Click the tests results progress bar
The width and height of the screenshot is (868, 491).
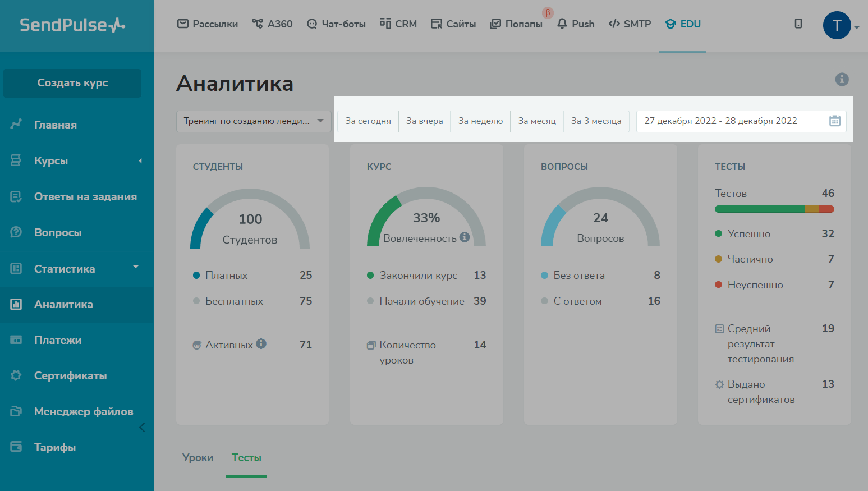pyautogui.click(x=774, y=209)
